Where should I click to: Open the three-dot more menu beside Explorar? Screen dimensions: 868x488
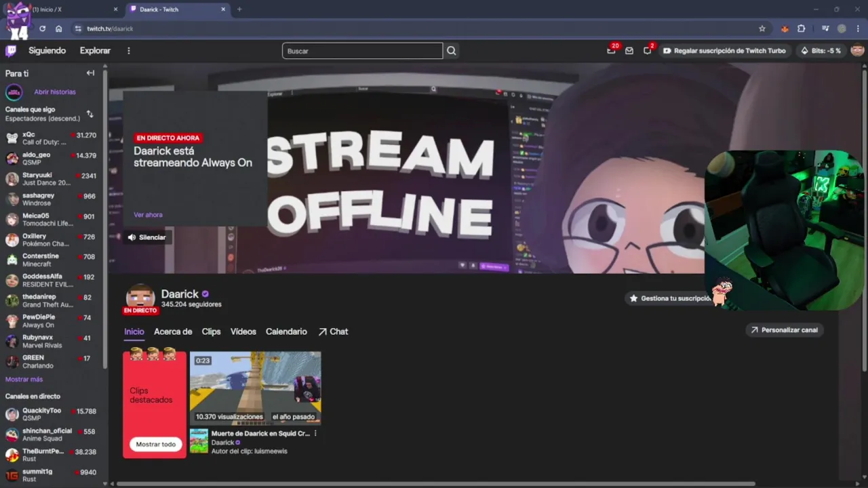click(129, 51)
